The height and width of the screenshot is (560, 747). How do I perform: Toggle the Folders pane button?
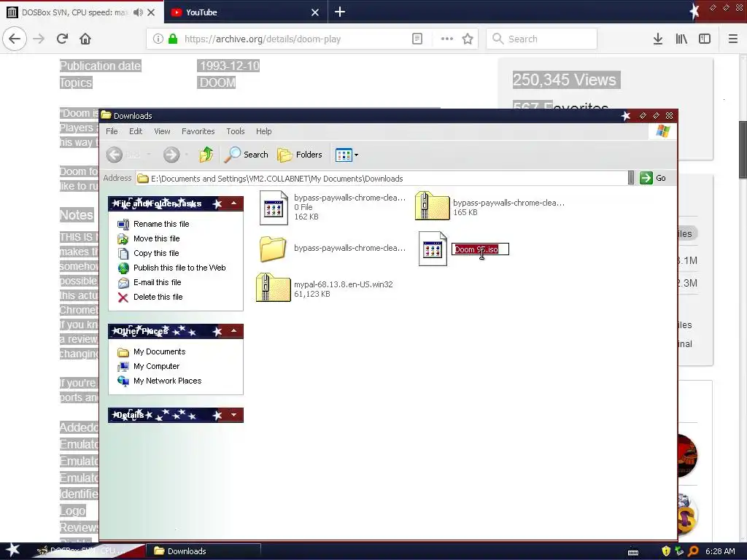(300, 155)
